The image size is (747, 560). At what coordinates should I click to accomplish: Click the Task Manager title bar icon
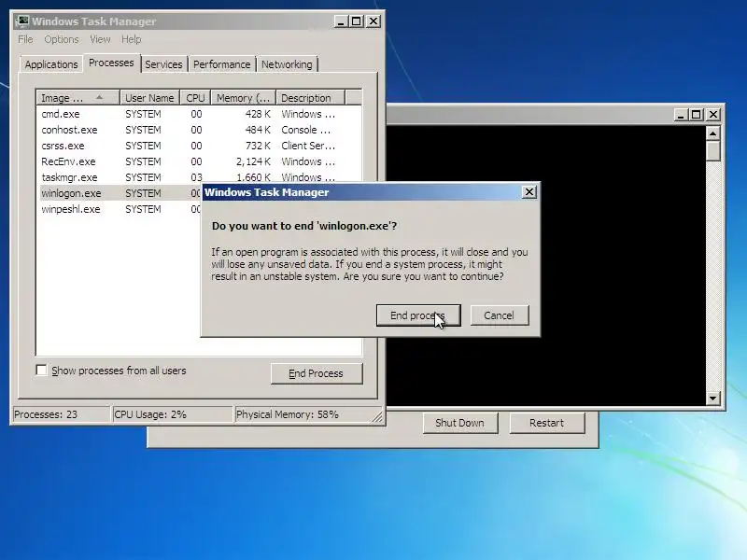[x=21, y=21]
